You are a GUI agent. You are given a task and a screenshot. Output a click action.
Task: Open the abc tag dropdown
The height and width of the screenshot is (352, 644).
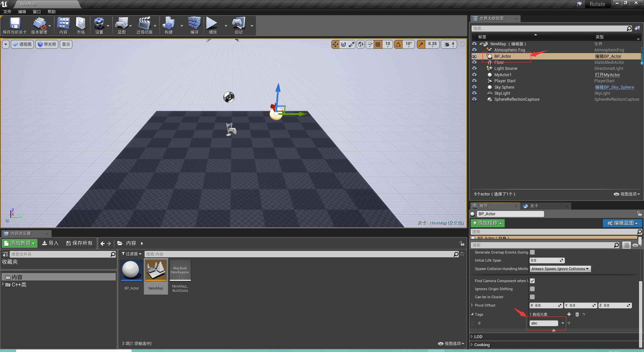[562, 323]
